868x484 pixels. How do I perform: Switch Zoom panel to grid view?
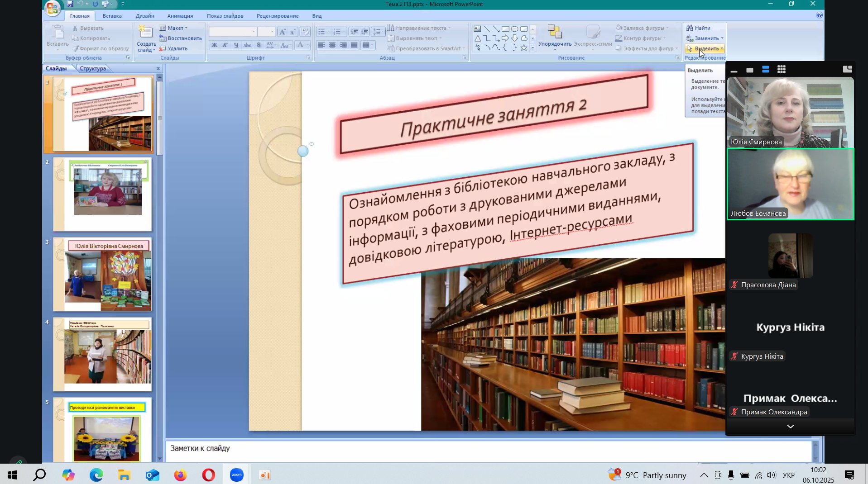[782, 69]
